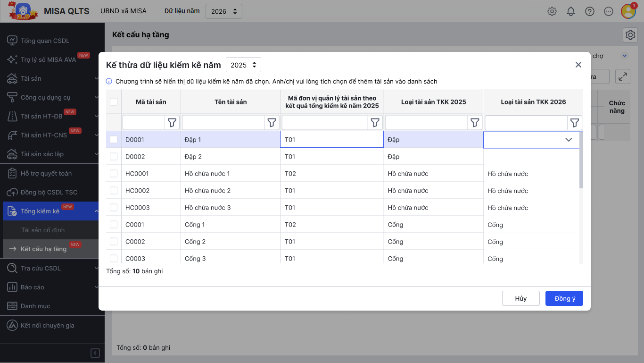The height and width of the screenshot is (363, 644).
Task: Open inventory year 2025 dropdown in dialog
Action: (x=243, y=65)
